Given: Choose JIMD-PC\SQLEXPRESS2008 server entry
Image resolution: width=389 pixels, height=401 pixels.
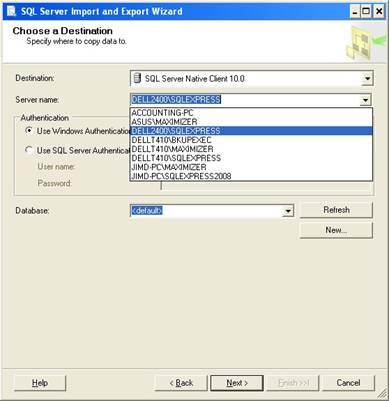Looking at the screenshot, I should pyautogui.click(x=251, y=176).
